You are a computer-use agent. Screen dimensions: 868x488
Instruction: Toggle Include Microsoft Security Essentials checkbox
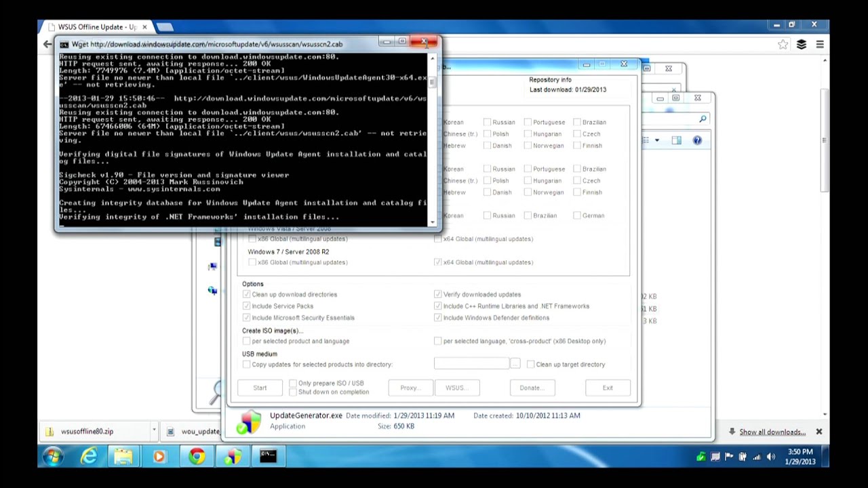pyautogui.click(x=246, y=317)
